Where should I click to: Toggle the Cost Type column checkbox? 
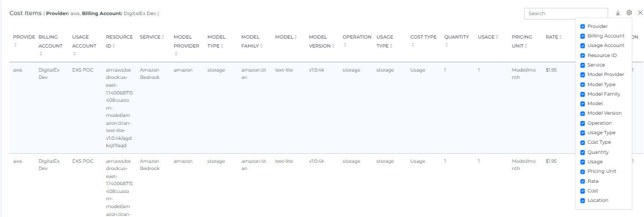(x=582, y=143)
